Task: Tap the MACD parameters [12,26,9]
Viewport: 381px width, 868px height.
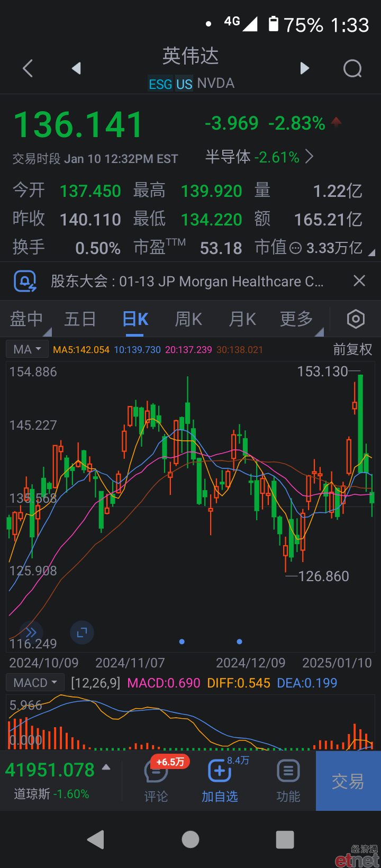Action: point(96,683)
